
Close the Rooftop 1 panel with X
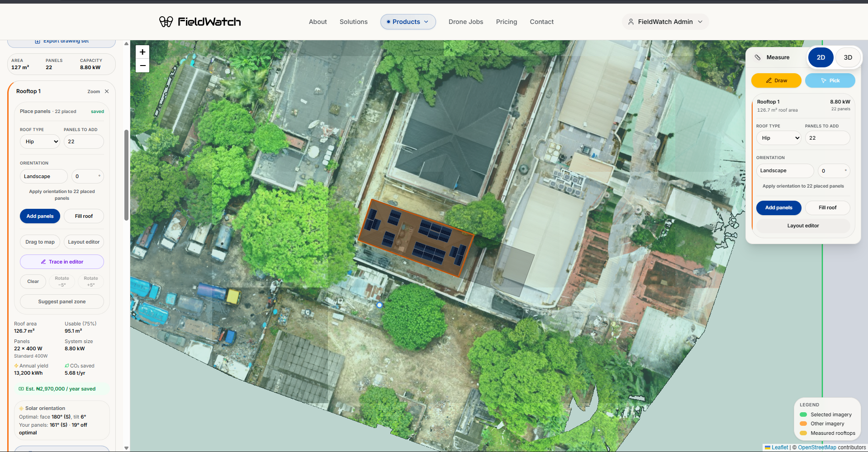click(107, 91)
